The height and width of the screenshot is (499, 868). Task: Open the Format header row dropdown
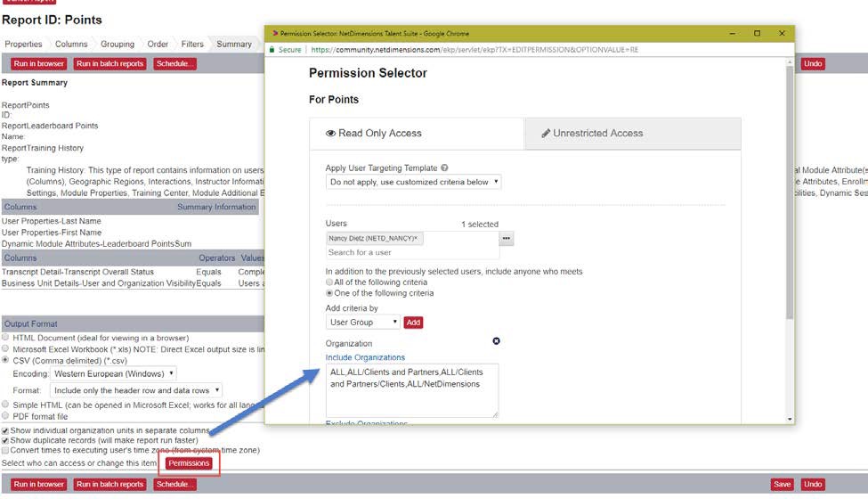pos(136,390)
